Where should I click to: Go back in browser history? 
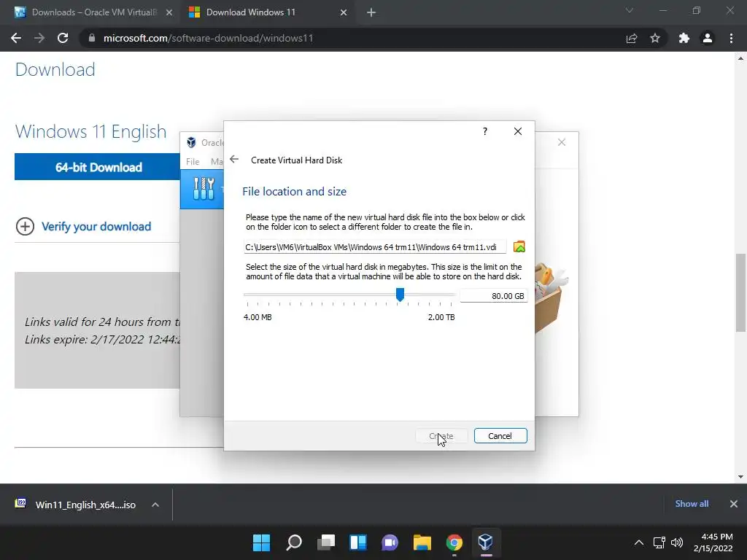16,38
